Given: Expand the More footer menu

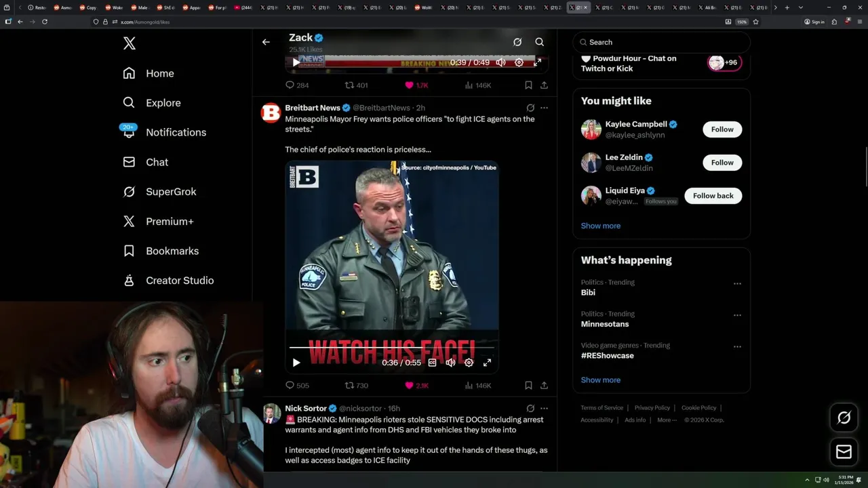Looking at the screenshot, I should pos(667,420).
